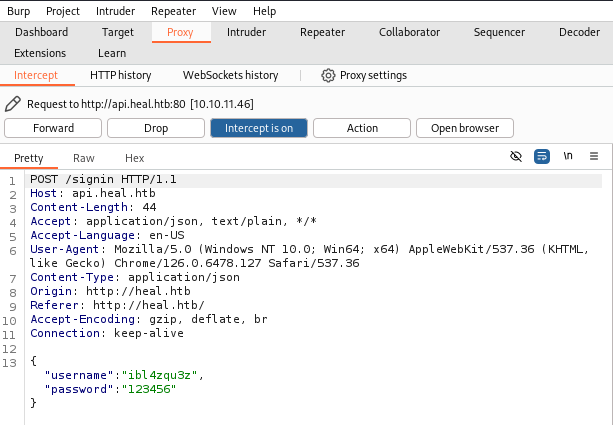Turn off the Intercept is on button
Viewport: 613px width, 425px height.
click(x=258, y=128)
